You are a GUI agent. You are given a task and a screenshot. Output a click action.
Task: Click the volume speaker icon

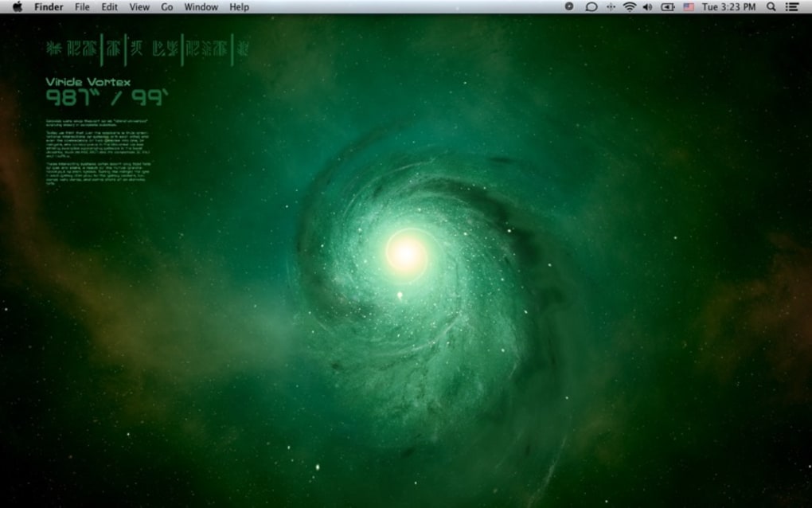point(647,6)
